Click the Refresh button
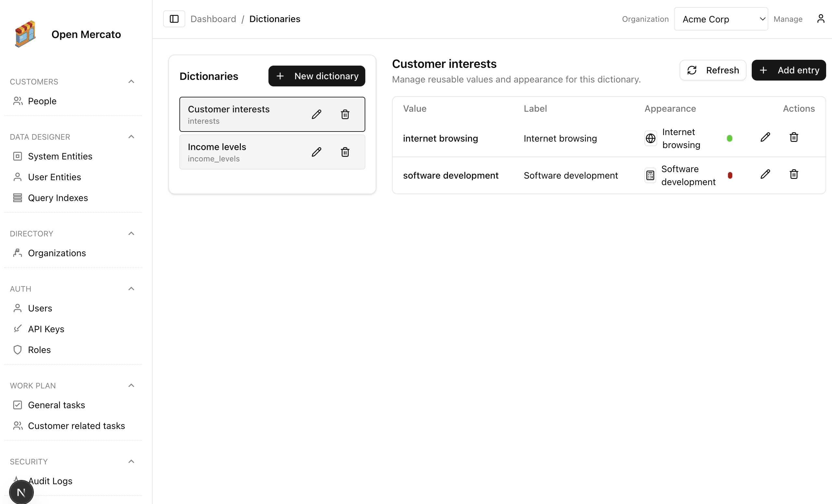This screenshot has width=832, height=504. pos(713,70)
